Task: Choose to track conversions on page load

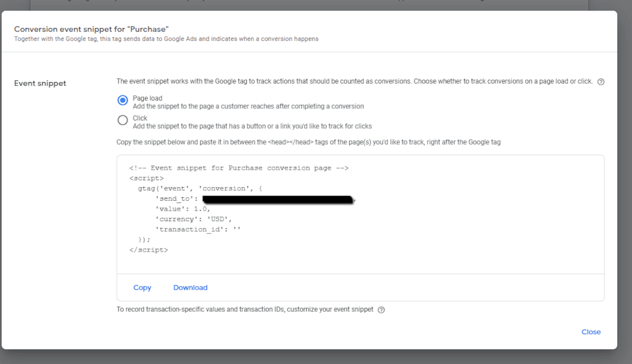Action: pyautogui.click(x=122, y=99)
